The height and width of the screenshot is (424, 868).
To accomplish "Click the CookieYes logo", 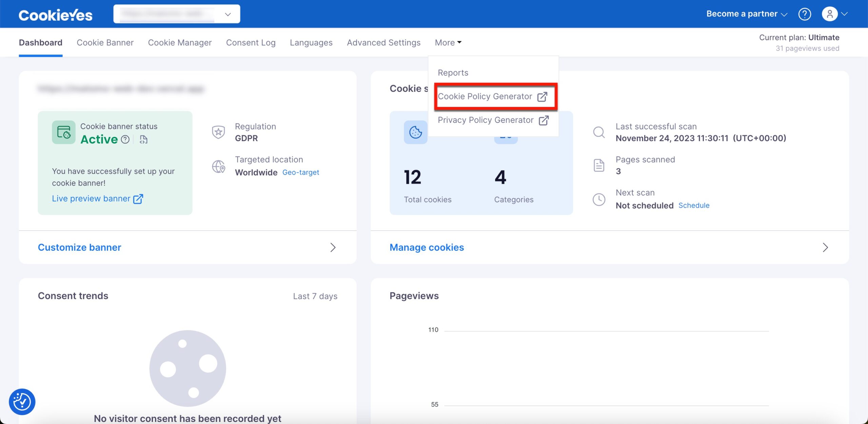I will point(55,15).
